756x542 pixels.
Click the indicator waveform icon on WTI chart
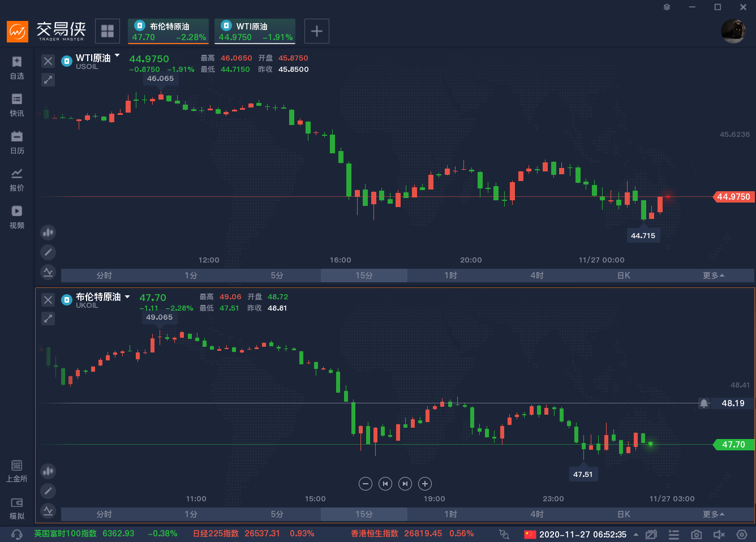coord(48,272)
